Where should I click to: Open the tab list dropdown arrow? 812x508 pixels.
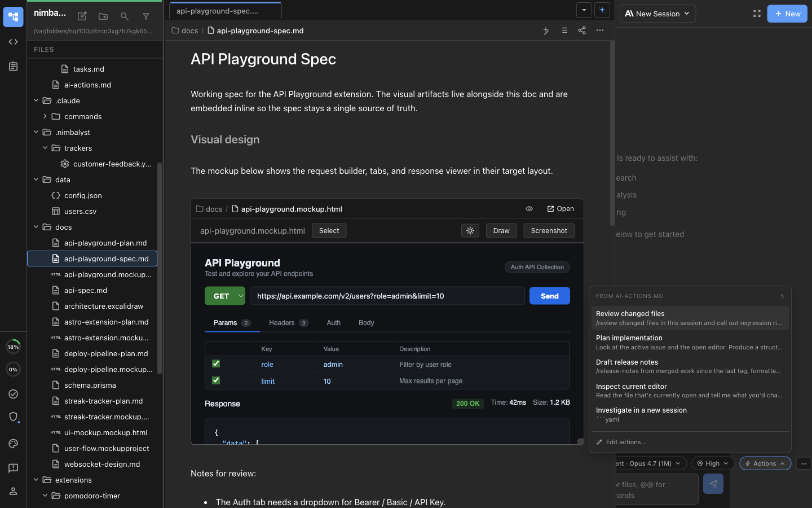click(584, 10)
